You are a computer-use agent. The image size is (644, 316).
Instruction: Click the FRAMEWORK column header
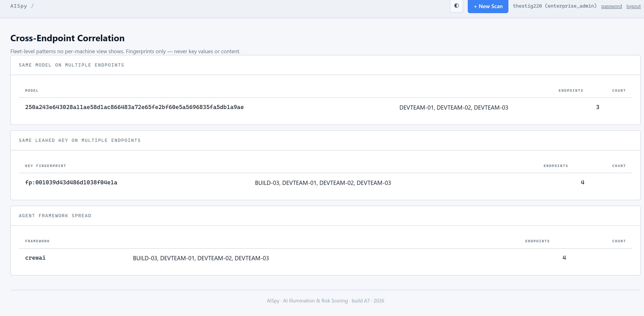click(37, 241)
